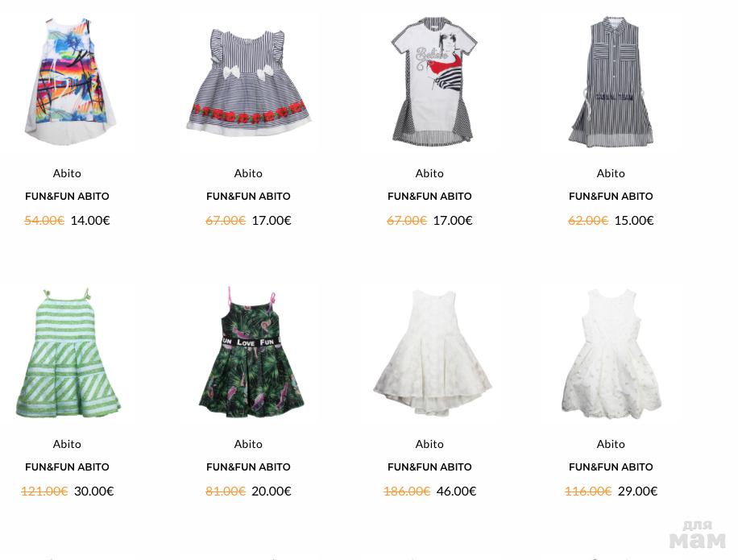Click the 15.00€ discounted price
Viewport: 738px width, 560px height.
click(x=634, y=220)
